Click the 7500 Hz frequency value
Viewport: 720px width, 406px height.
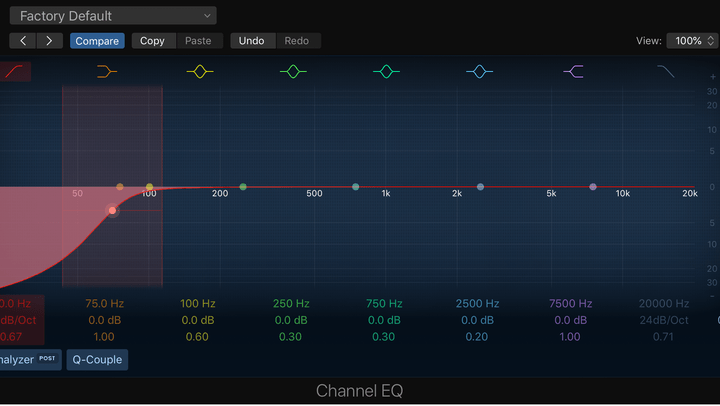point(571,304)
